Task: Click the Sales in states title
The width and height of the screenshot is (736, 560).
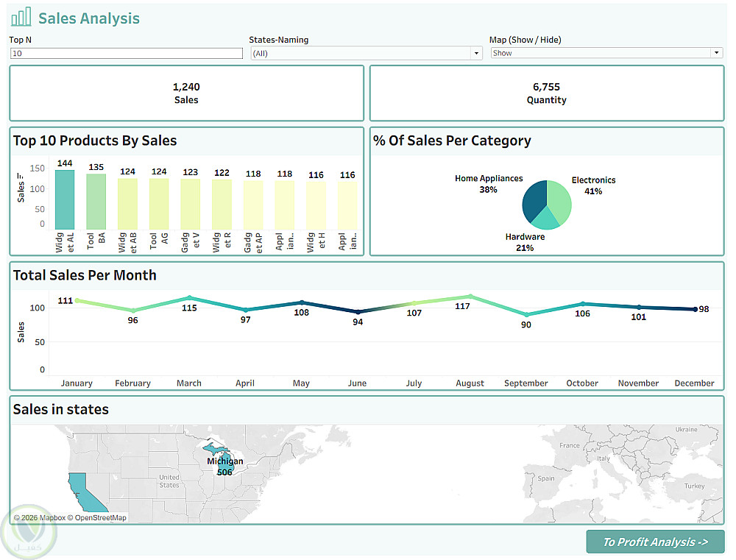Action: pyautogui.click(x=61, y=409)
